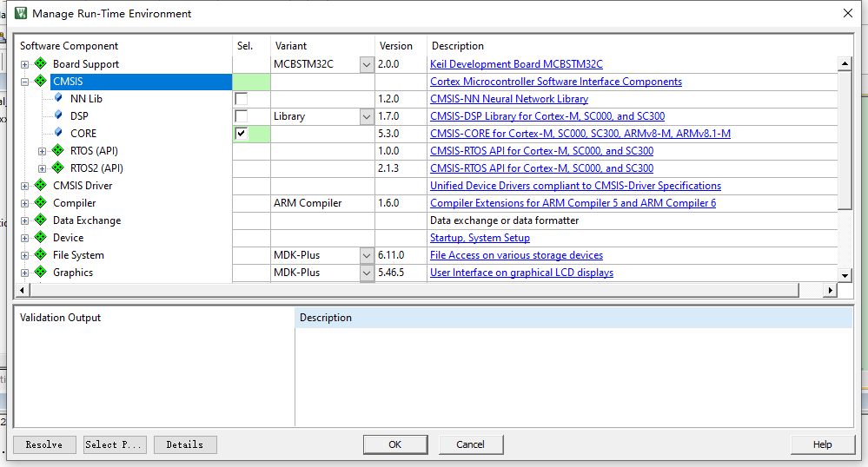Expand the Data Exchange node

pos(24,220)
